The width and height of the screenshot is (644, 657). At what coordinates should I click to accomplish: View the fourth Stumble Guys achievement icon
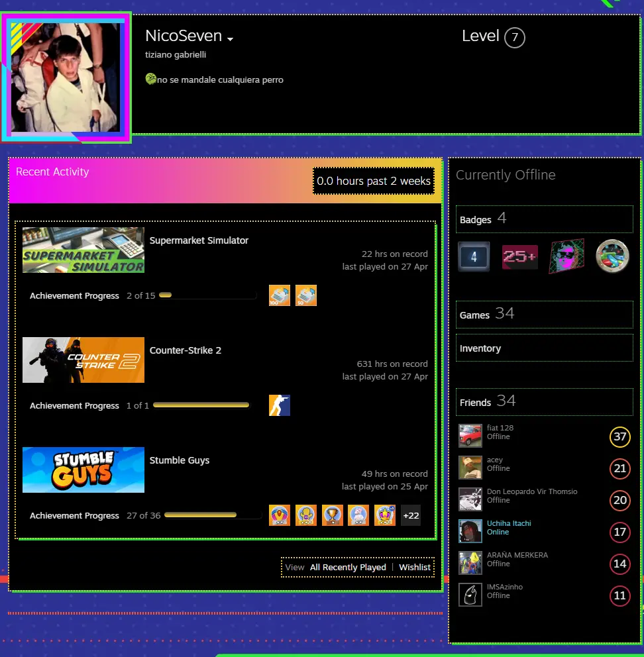click(x=358, y=515)
